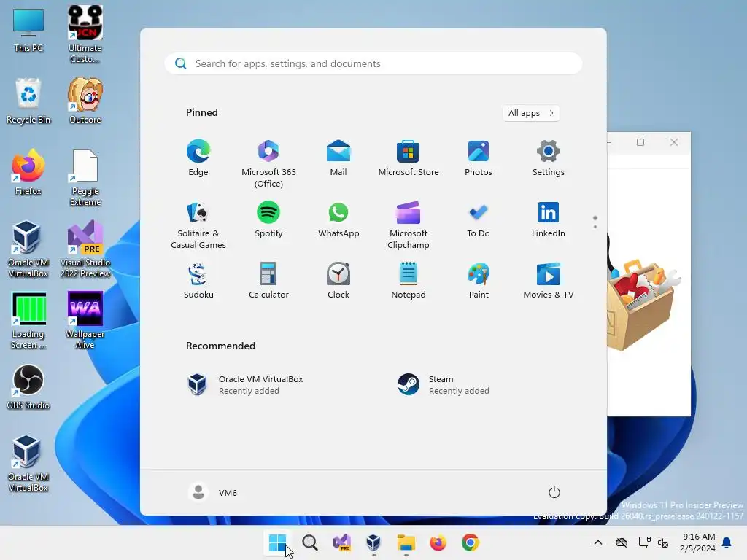The width and height of the screenshot is (747, 560).
Task: Open Movies & TV app
Action: coord(549,281)
